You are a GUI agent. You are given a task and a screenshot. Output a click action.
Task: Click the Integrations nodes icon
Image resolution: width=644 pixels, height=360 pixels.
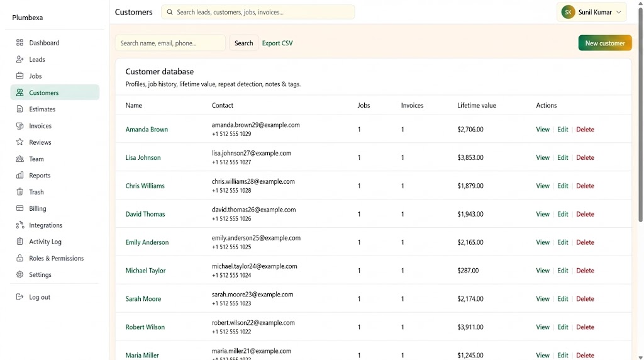19,225
